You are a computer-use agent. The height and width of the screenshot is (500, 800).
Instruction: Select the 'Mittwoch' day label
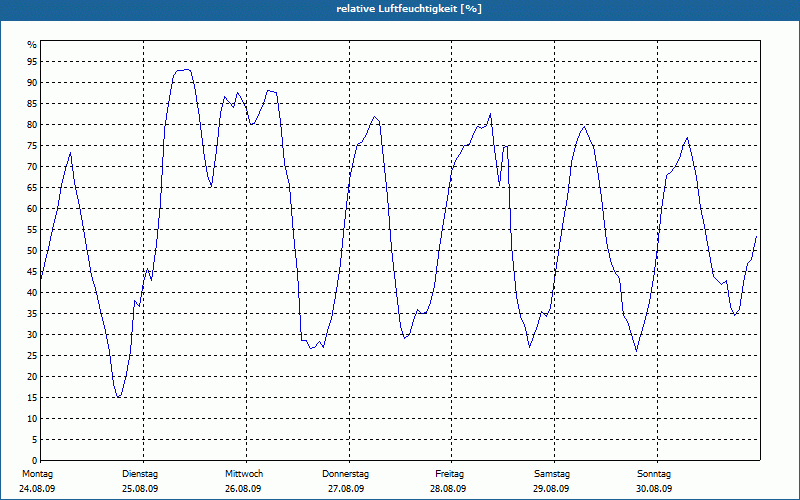[x=244, y=474]
